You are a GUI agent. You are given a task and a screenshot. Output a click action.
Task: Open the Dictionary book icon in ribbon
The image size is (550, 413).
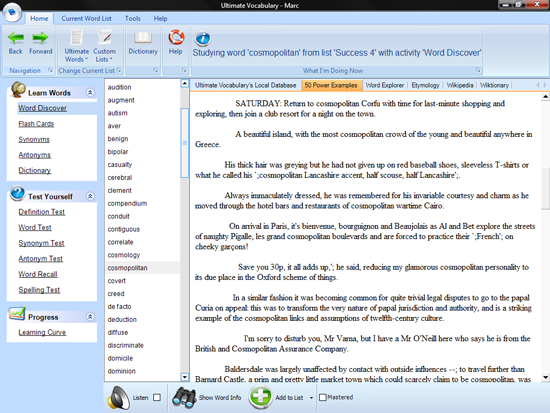point(143,38)
